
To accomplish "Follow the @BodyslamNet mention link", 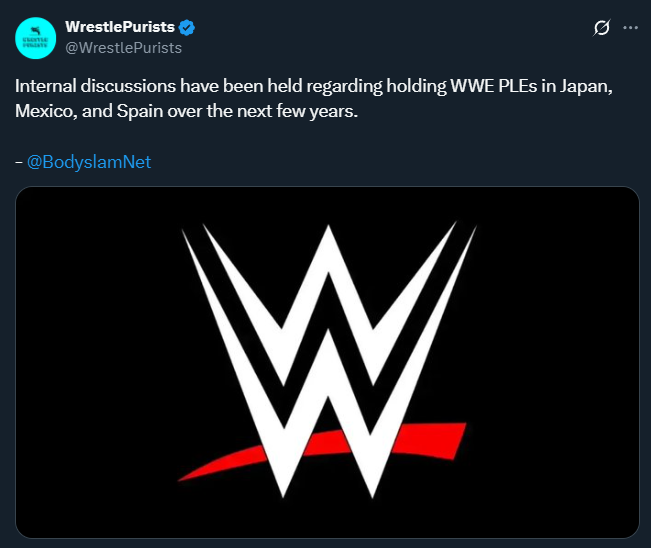I will tap(89, 162).
